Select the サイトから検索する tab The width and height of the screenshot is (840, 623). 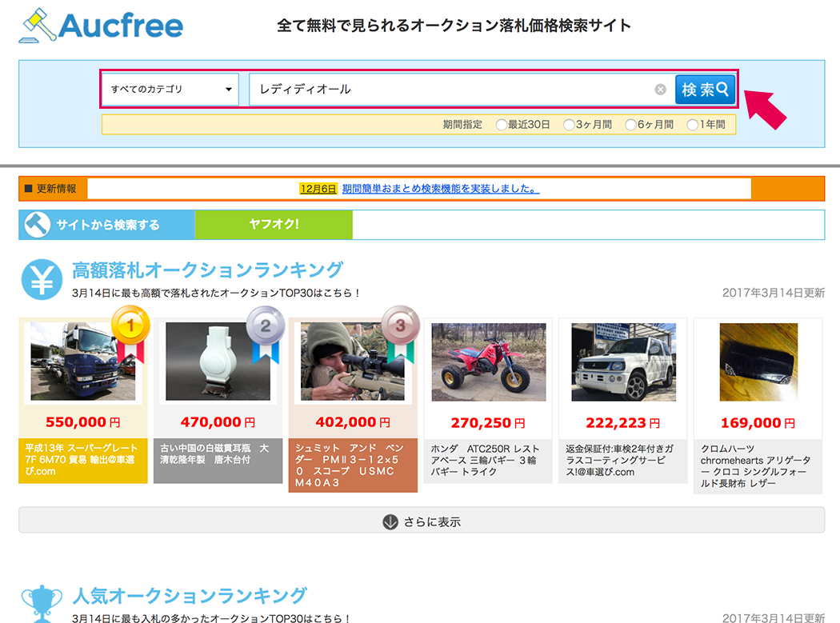point(107,225)
